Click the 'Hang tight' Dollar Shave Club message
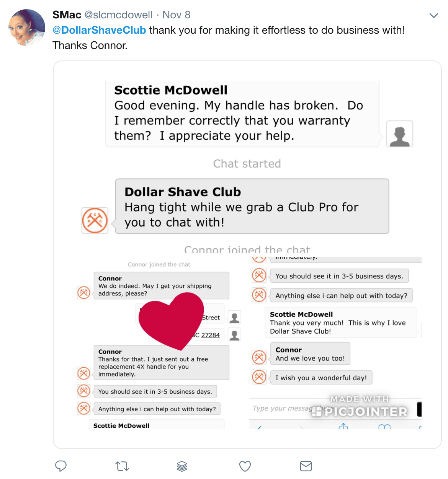 [x=252, y=206]
